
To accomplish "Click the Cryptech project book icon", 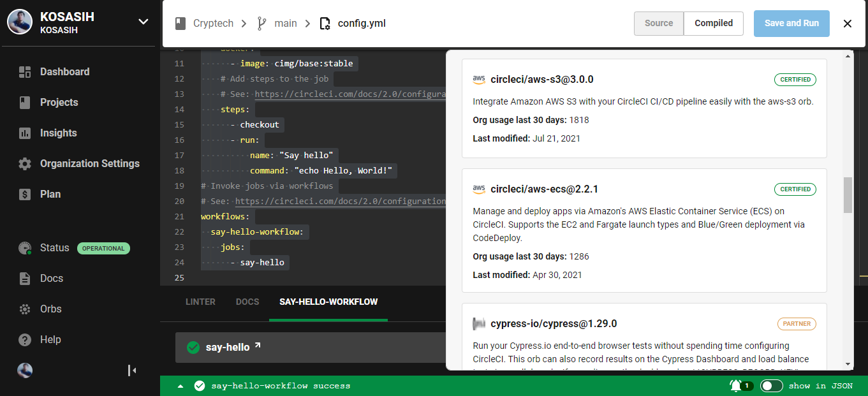I will pos(180,24).
